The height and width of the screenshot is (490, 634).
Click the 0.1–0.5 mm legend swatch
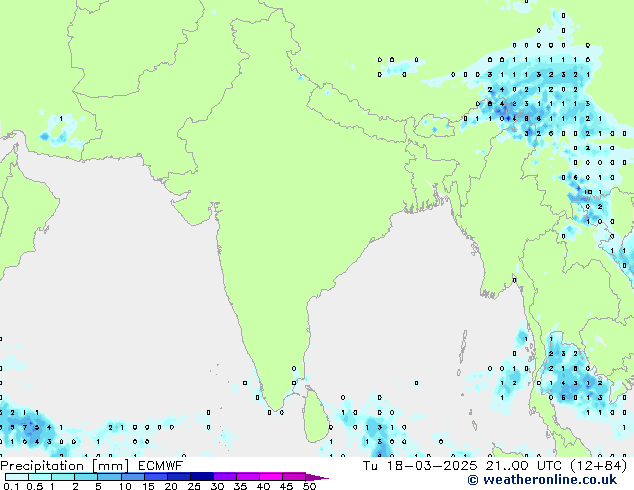pyautogui.click(x=17, y=477)
